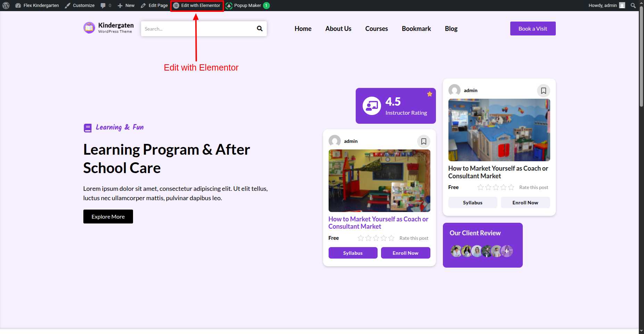Open the comments bubble in admin bar
The image size is (644, 334).
point(106,6)
